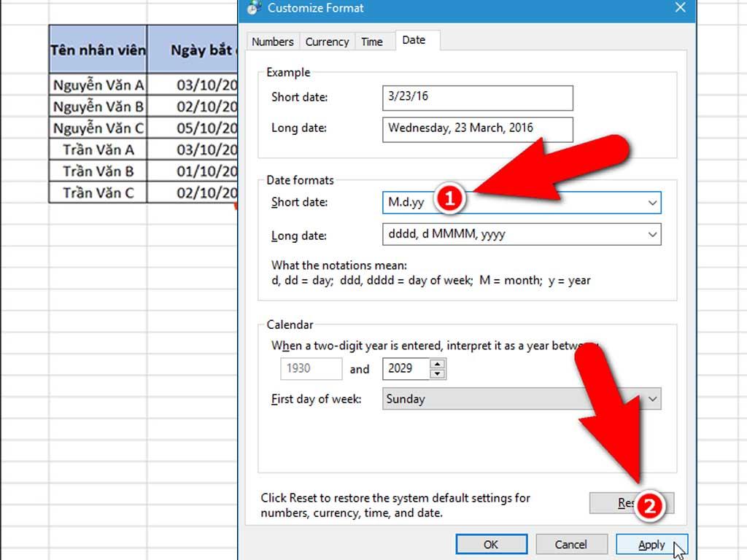Screen dimensions: 747x560
Task: Open the Currency tab
Action: pyautogui.click(x=327, y=42)
